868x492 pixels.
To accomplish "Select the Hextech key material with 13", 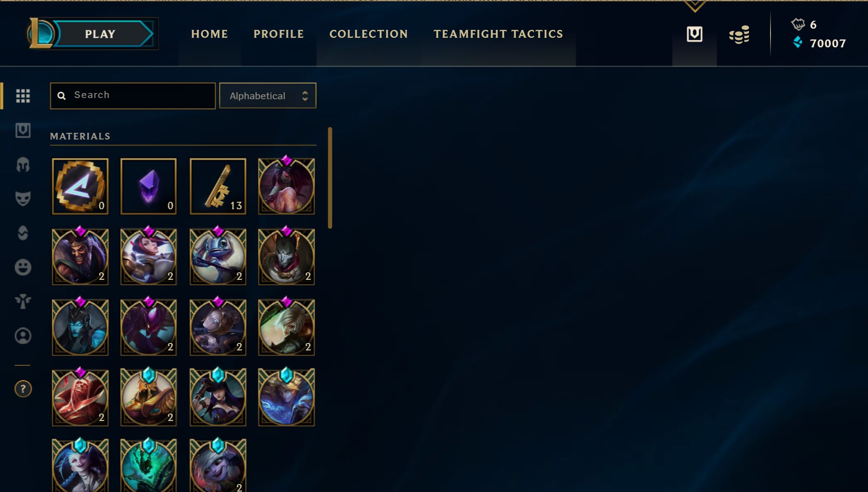I will [x=218, y=186].
